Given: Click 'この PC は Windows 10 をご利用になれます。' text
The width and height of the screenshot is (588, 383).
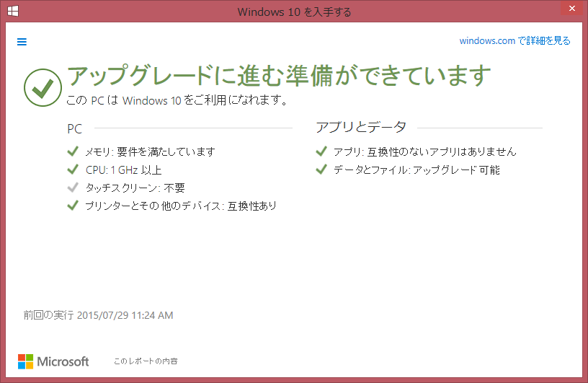Looking at the screenshot, I should click(x=177, y=100).
